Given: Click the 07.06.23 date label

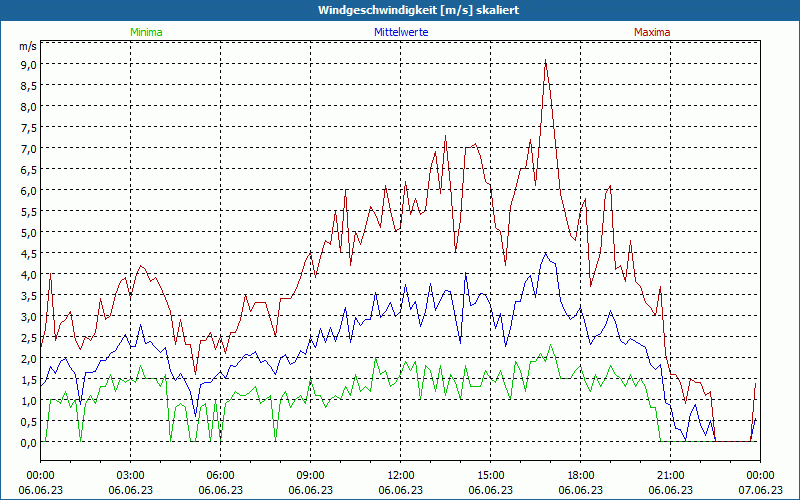Looking at the screenshot, I should point(760,490).
